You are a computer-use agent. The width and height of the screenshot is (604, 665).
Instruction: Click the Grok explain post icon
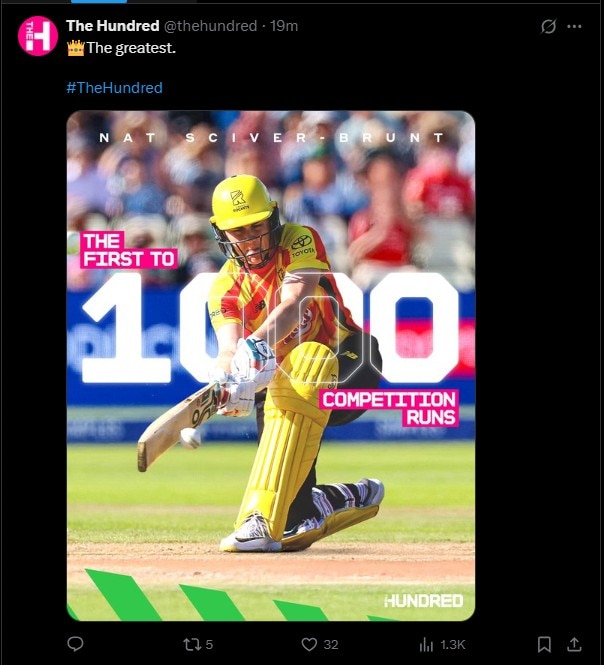548,26
